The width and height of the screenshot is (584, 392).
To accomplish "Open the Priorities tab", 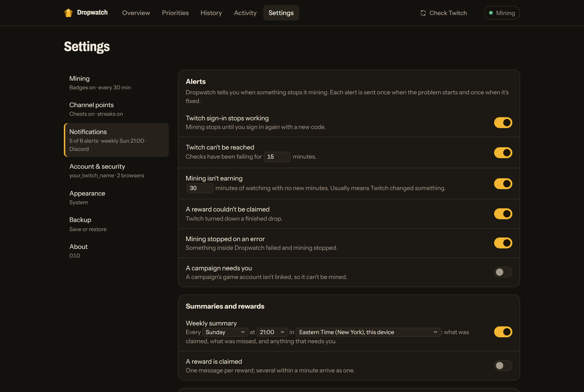I will click(175, 13).
